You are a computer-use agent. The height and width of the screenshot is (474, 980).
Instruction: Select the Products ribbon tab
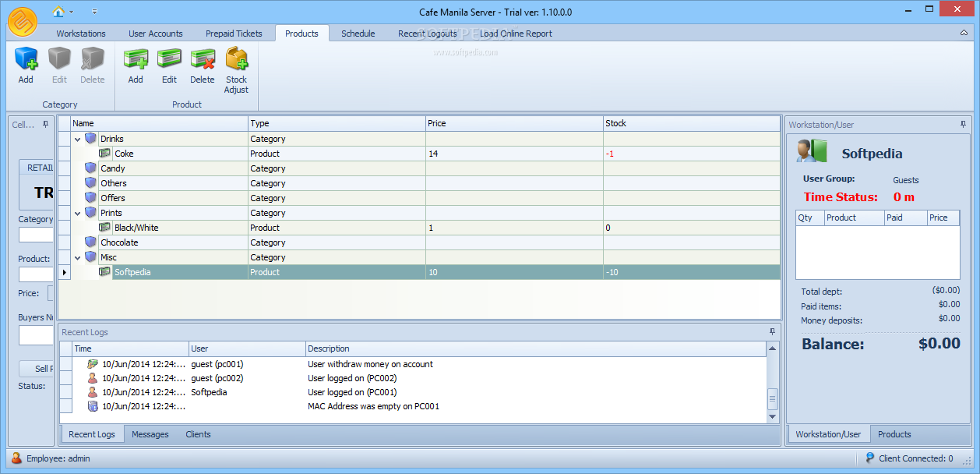(x=301, y=34)
